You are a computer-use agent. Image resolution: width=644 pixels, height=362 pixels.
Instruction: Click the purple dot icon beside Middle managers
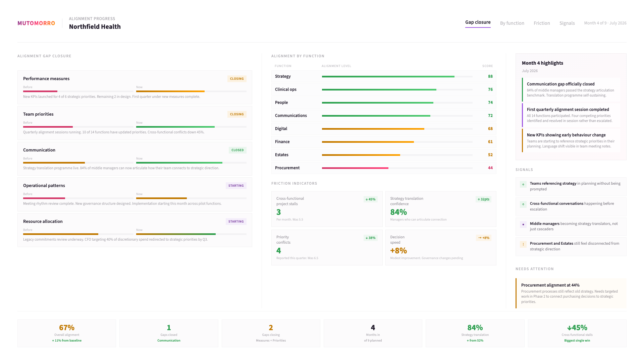(523, 224)
